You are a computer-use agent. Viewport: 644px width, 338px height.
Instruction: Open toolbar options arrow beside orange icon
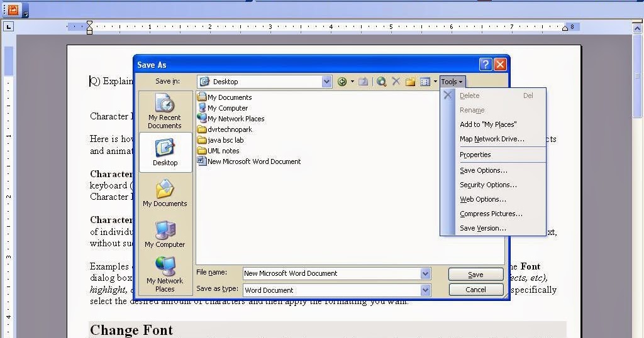(26, 14)
